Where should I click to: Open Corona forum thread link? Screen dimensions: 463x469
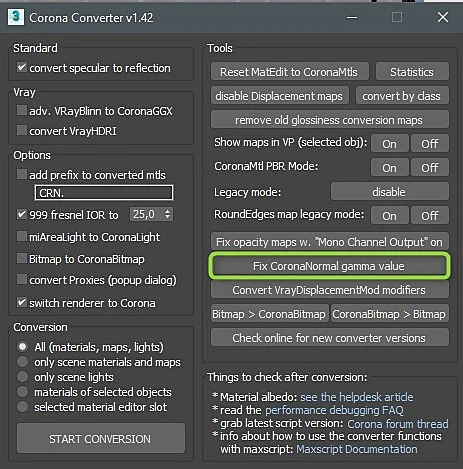pyautogui.click(x=398, y=423)
